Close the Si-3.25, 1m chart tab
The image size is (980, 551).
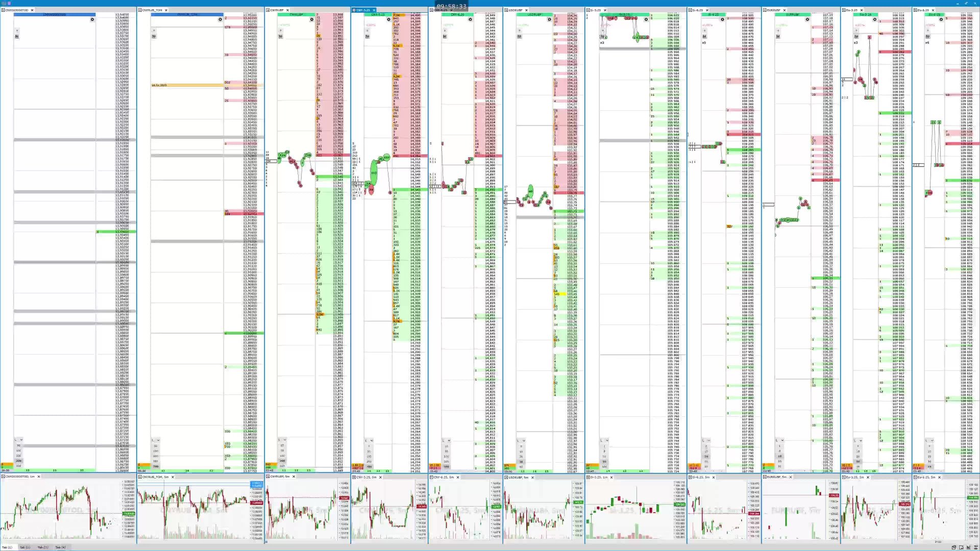(611, 477)
